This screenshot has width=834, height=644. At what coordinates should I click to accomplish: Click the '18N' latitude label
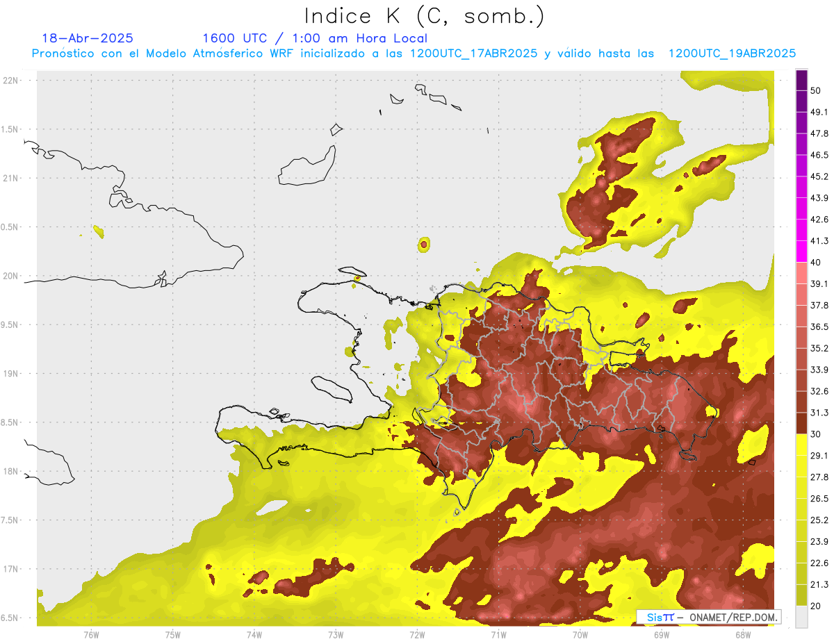point(11,471)
